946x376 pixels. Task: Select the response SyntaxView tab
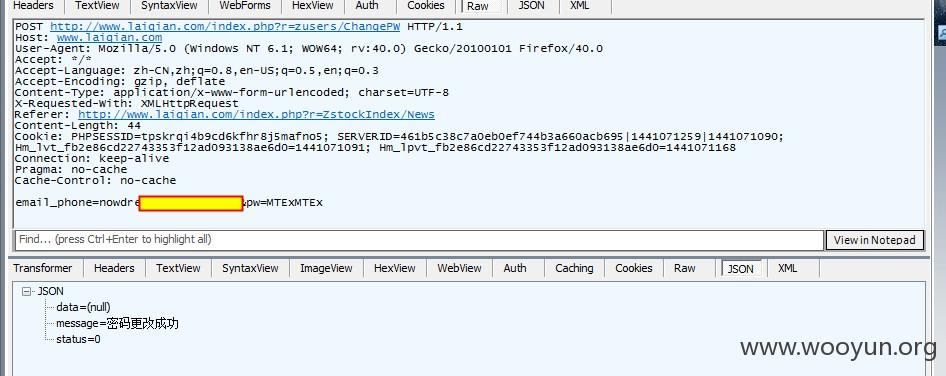[x=250, y=268]
